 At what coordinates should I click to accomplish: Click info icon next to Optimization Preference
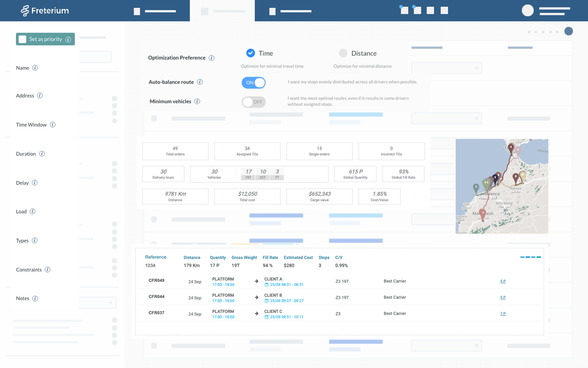[x=212, y=58]
